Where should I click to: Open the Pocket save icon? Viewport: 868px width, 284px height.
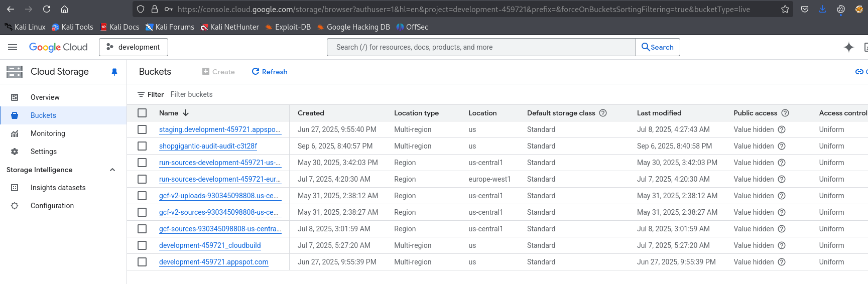(805, 9)
